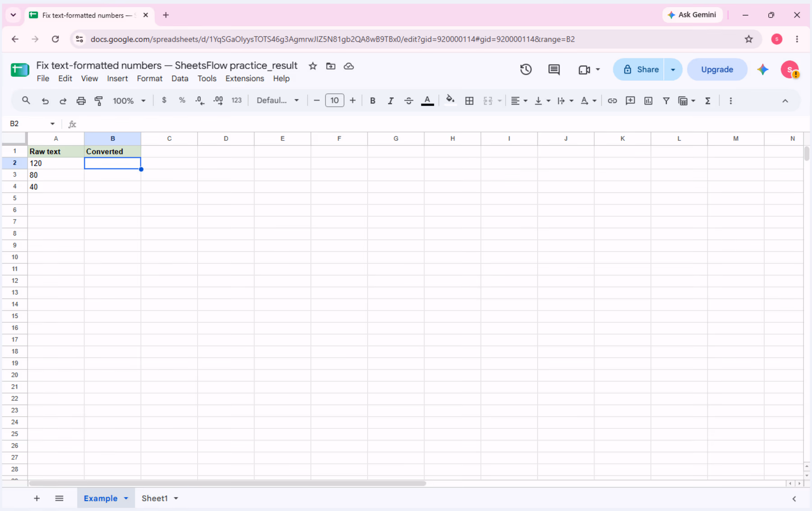The width and height of the screenshot is (812, 511).
Task: Open the Example sheet tab menu arrow
Action: point(126,498)
